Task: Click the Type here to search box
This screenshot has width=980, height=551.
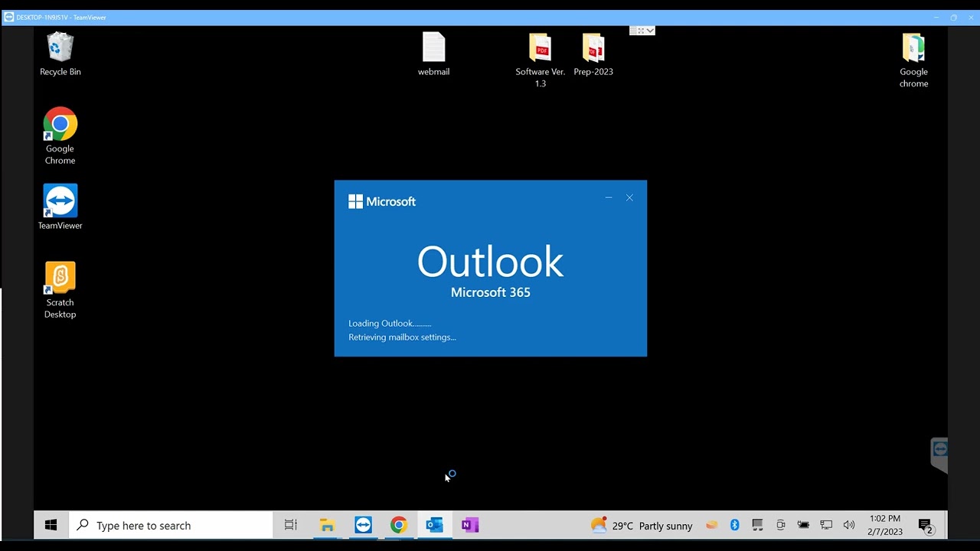Action: point(171,525)
